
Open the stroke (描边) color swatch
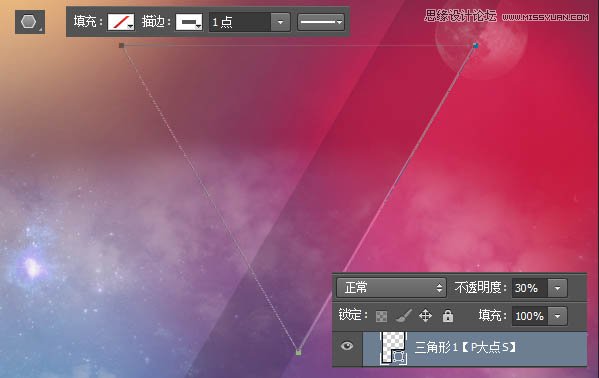click(189, 22)
